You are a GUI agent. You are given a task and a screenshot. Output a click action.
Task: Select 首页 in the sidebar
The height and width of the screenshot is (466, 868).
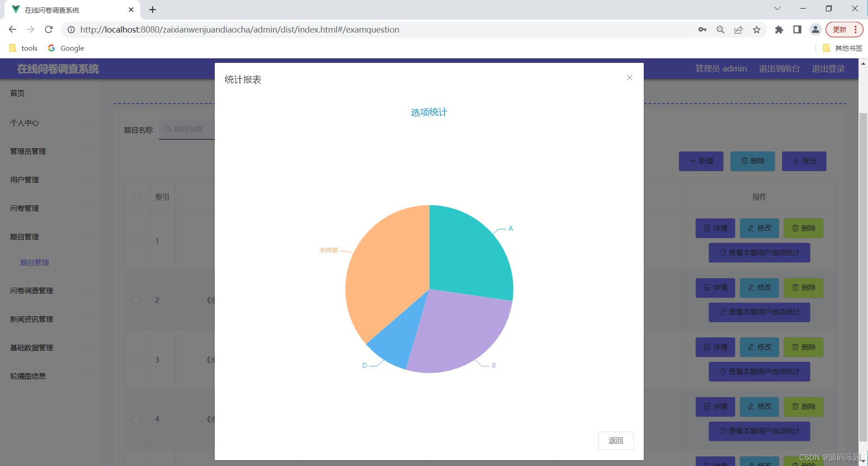coord(18,94)
